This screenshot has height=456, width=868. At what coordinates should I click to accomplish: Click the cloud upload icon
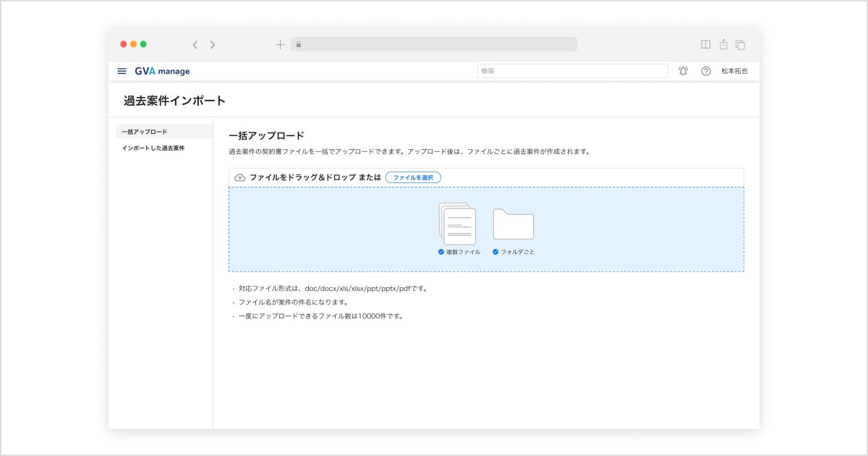point(240,177)
